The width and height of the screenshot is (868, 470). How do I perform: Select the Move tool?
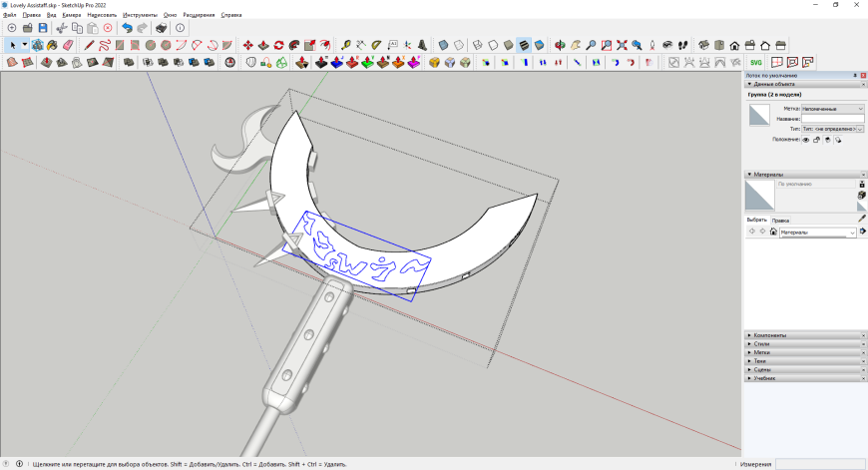click(x=248, y=45)
